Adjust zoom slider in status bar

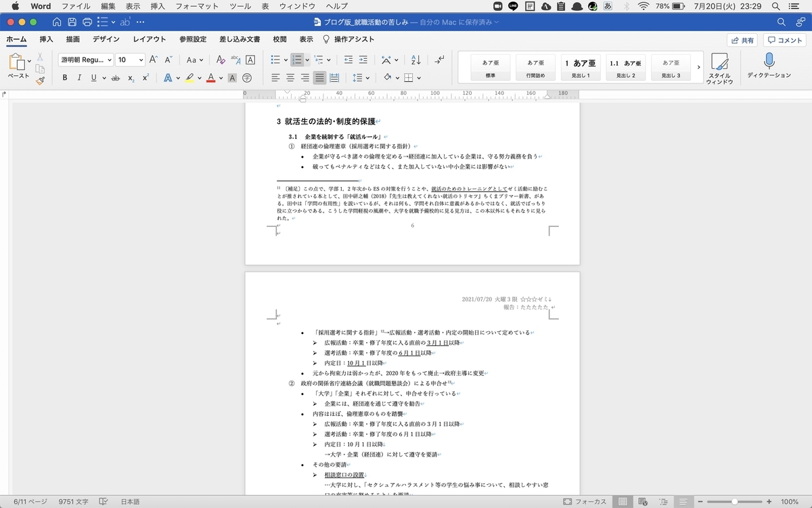(x=734, y=502)
